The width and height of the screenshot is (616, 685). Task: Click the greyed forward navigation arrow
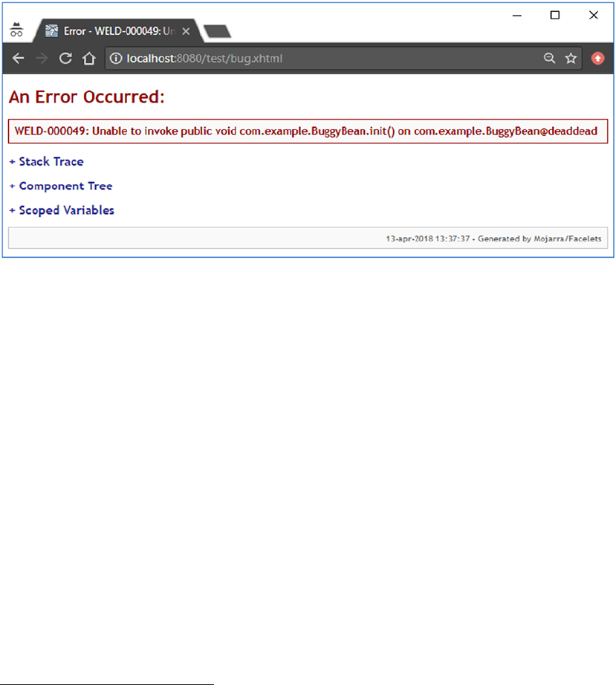tap(42, 58)
